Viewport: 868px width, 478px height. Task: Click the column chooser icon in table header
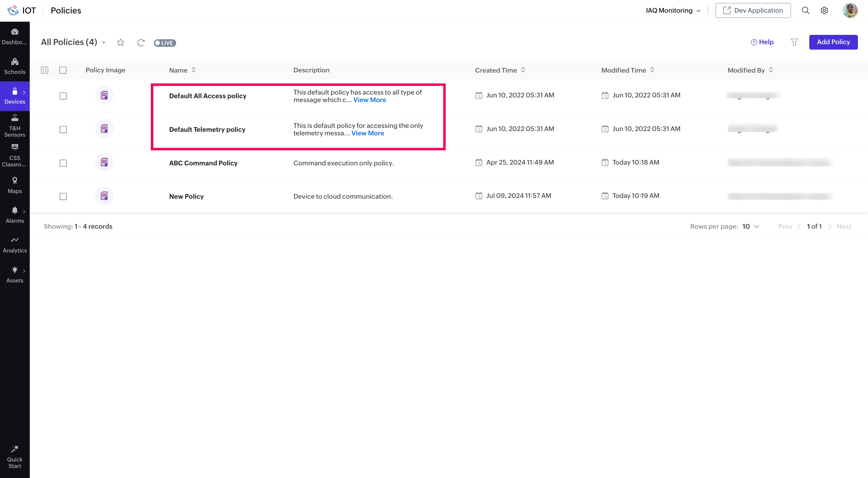click(x=44, y=70)
